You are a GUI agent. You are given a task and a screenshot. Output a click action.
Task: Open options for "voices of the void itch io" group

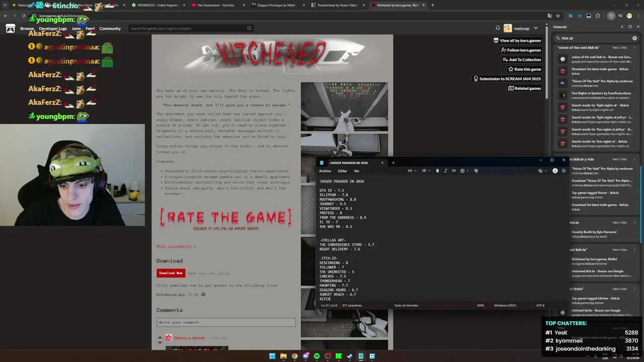(634, 47)
